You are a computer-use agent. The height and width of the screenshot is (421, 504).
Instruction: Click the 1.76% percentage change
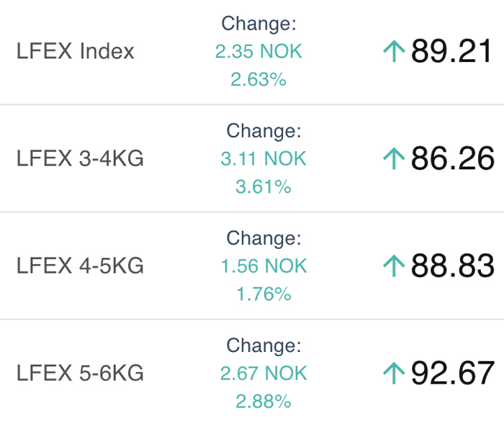coord(264,294)
